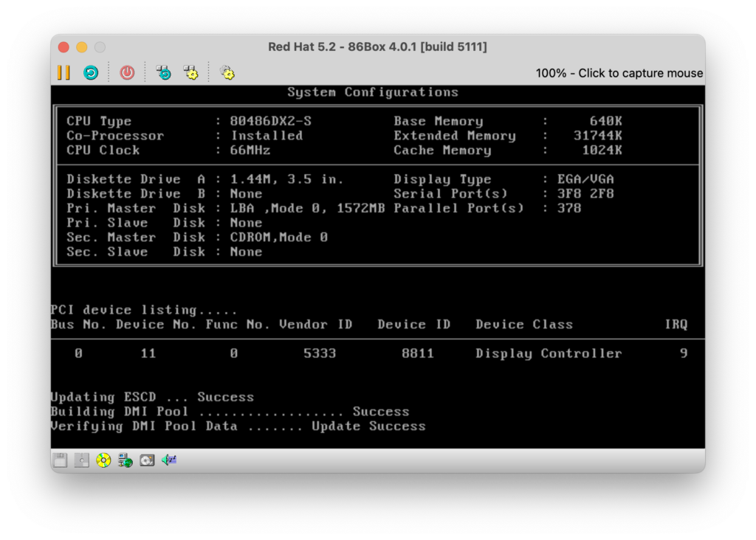Click the 'Red Hat 5.2 - 86Box 4.0.1' window title
Screen dimensions: 756x540
(377, 46)
